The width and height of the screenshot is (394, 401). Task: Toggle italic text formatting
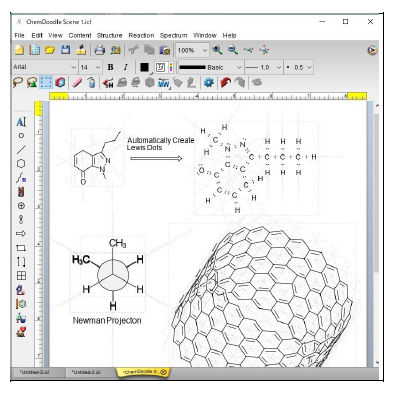(126, 67)
